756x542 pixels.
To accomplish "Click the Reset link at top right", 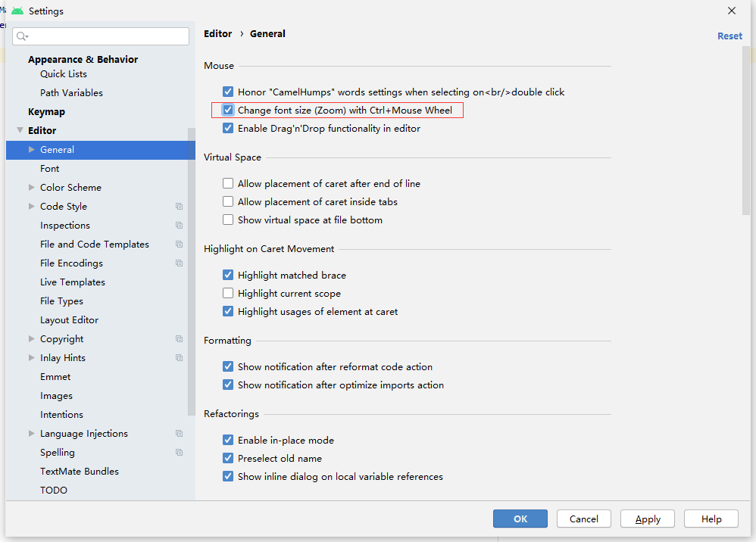I will tap(729, 36).
